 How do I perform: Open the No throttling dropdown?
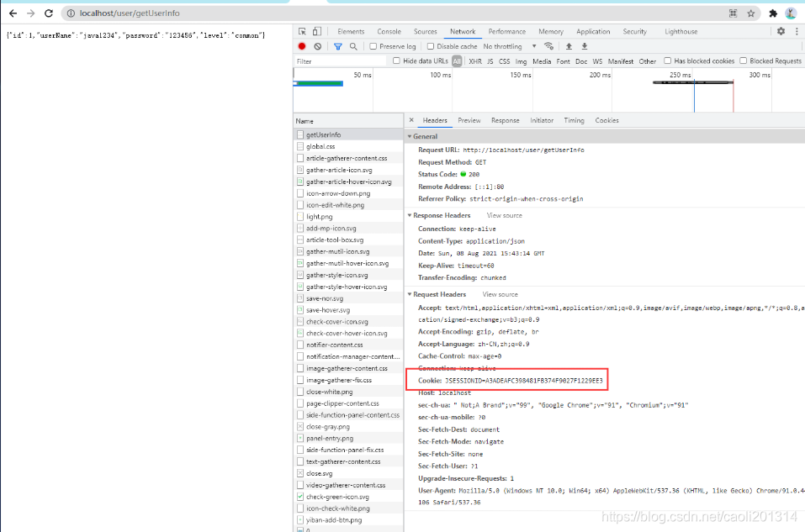click(509, 46)
